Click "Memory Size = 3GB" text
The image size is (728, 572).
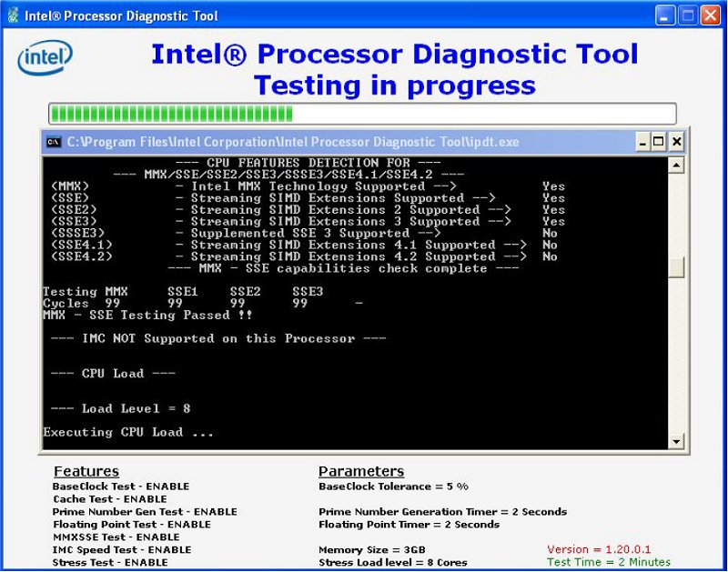[372, 550]
